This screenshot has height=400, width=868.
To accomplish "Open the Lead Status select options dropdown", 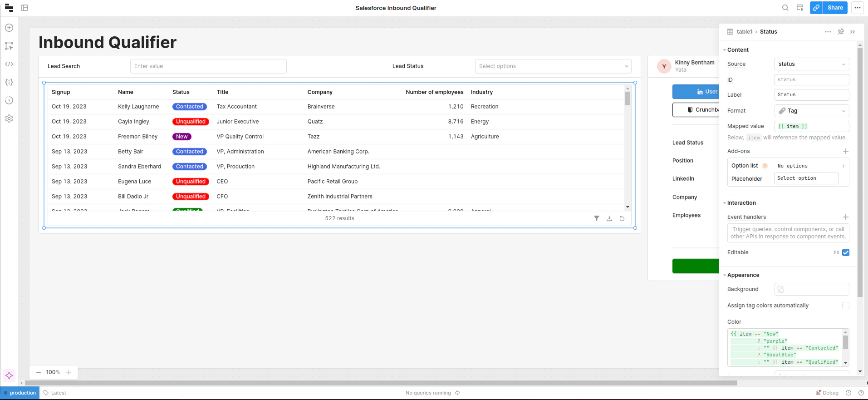I will point(553,66).
